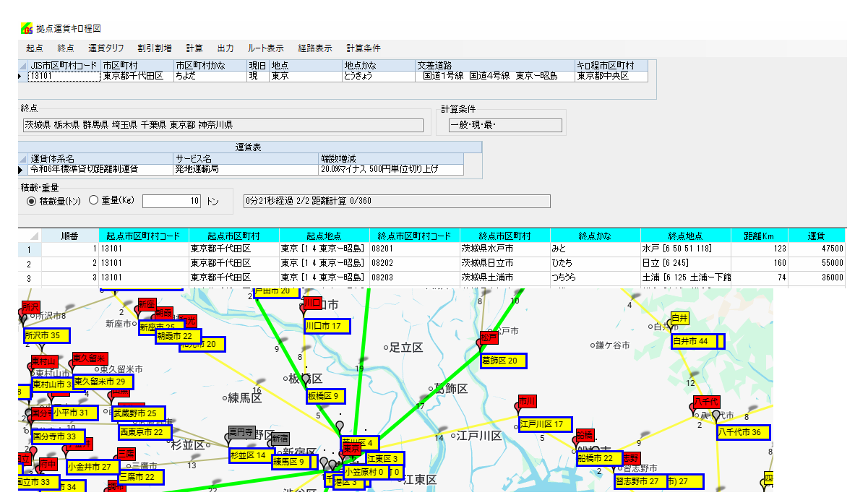Image resolution: width=868 pixels, height=495 pixels.
Task: Click the red 八千代 map pin
Action: pos(705,402)
